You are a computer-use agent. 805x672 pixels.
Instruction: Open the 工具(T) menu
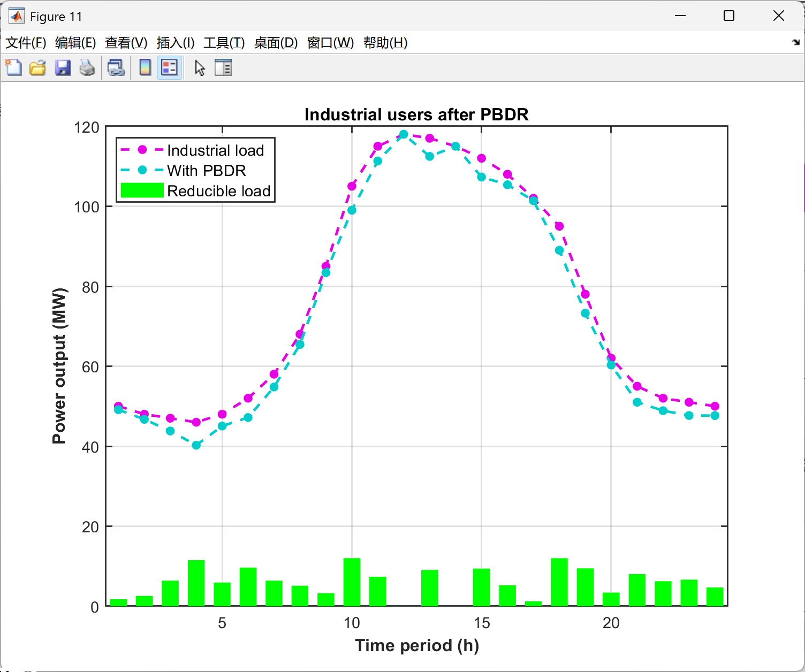[x=224, y=43]
